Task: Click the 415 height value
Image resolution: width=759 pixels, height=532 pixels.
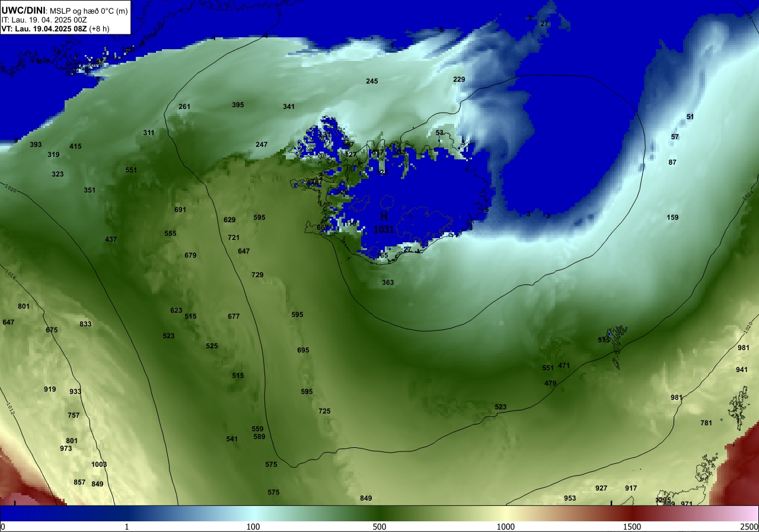Action: (x=75, y=146)
